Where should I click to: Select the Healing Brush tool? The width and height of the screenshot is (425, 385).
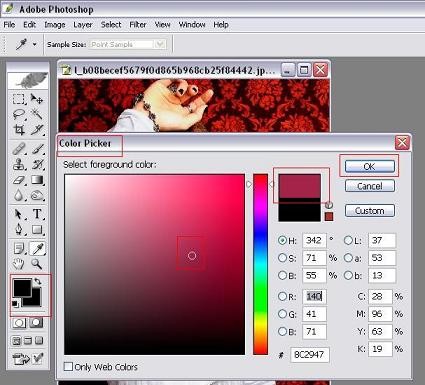pyautogui.click(x=18, y=149)
